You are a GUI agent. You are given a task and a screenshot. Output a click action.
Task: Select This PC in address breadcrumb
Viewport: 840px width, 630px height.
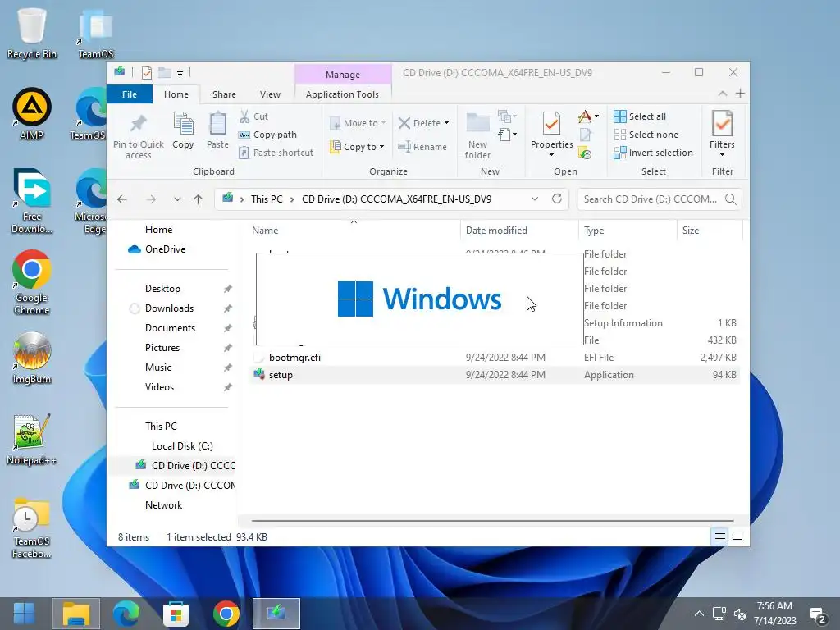(x=267, y=199)
